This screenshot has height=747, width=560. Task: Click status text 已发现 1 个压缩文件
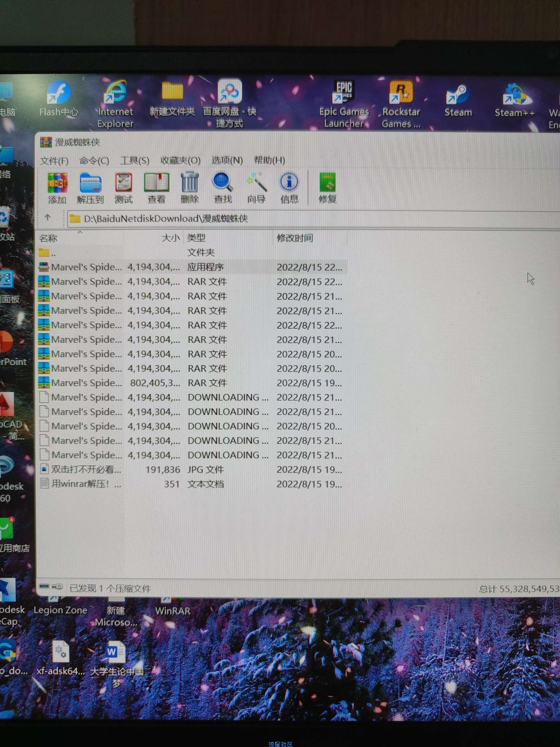(110, 589)
